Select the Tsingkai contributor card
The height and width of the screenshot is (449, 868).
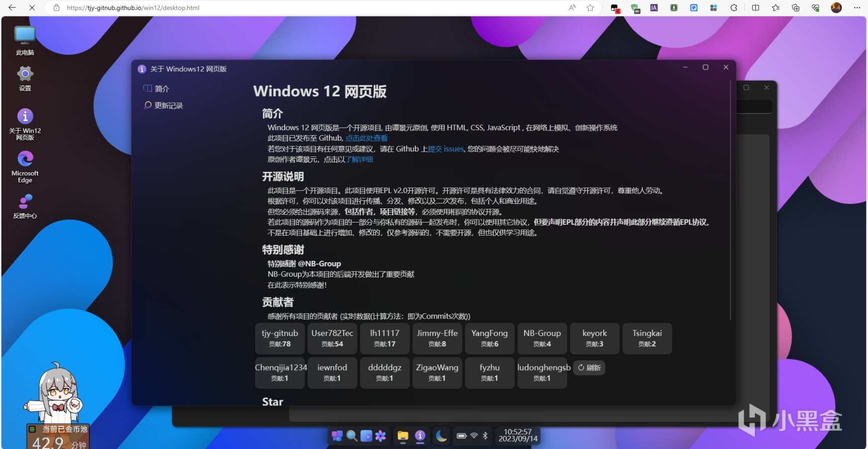coord(647,339)
